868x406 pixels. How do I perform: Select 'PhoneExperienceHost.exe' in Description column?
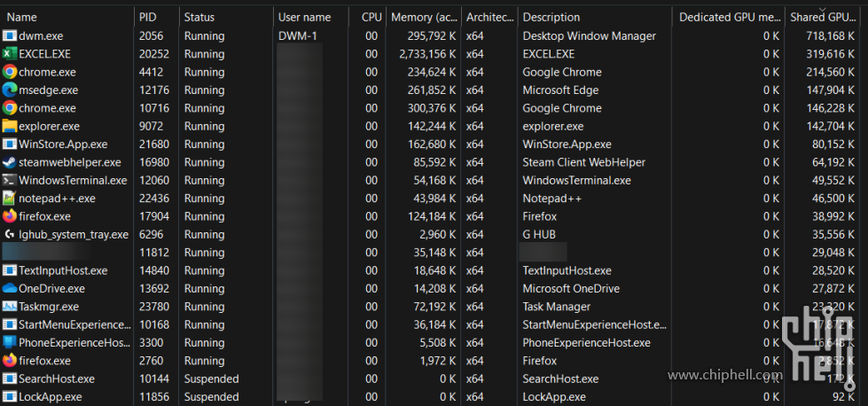[x=586, y=342]
